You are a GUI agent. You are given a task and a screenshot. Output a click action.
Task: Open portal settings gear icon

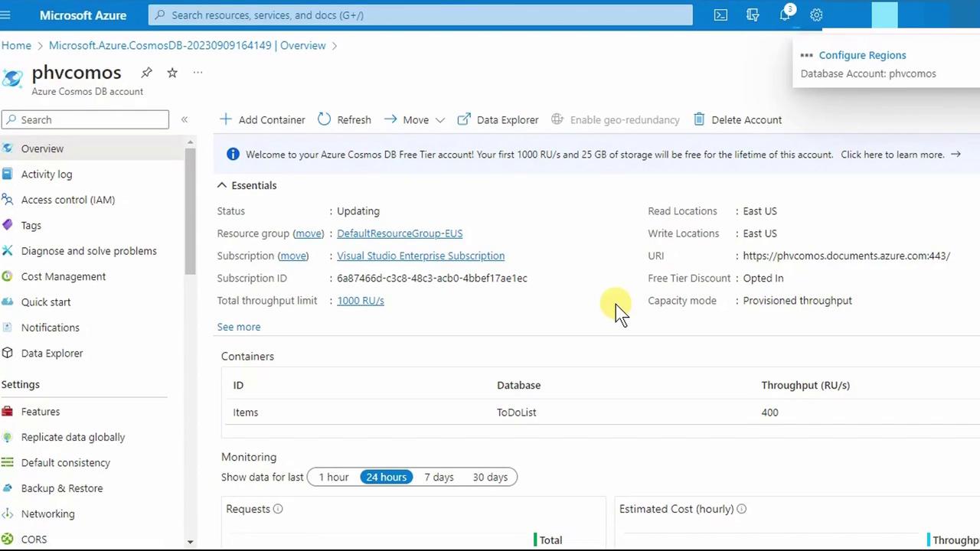pos(816,15)
